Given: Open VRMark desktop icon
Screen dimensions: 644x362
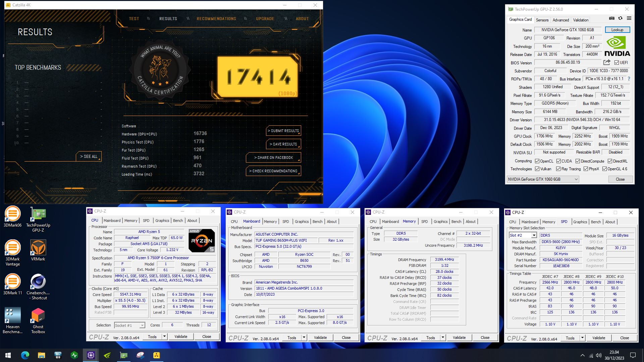Looking at the screenshot, I should pos(38,251).
